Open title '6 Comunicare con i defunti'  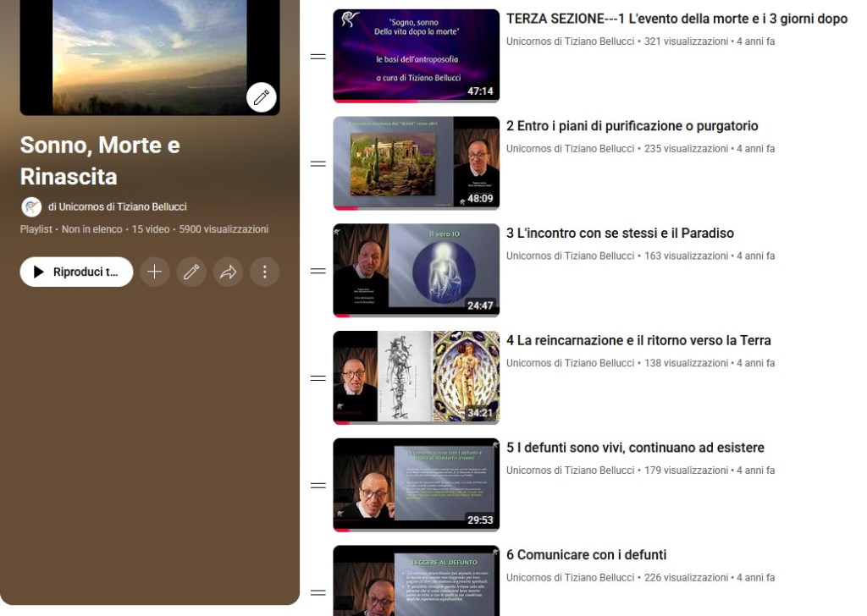(x=586, y=555)
